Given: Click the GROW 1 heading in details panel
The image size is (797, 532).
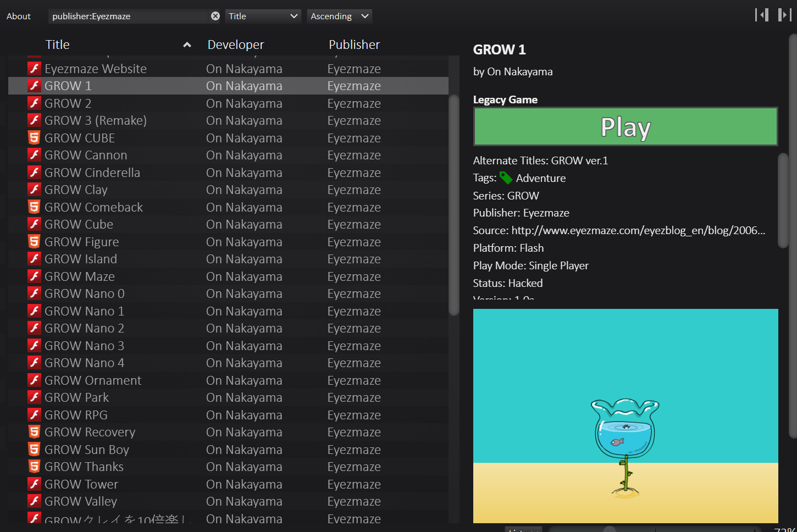Looking at the screenshot, I should [500, 49].
